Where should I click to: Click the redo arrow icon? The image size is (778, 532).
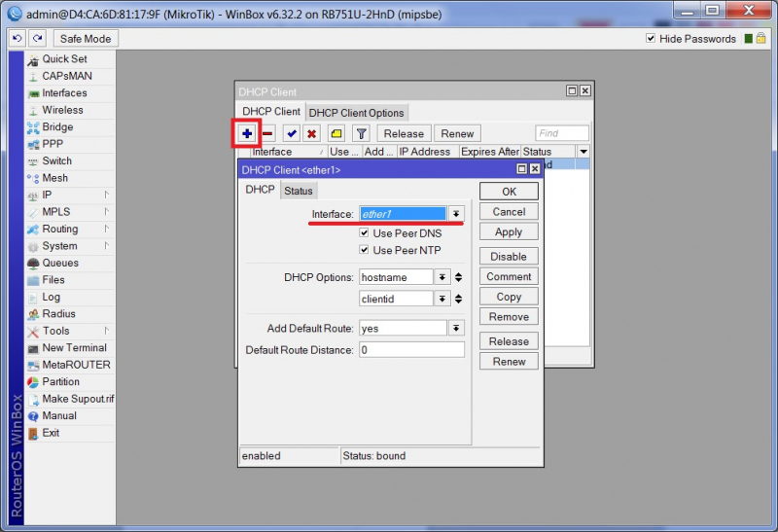[37, 39]
